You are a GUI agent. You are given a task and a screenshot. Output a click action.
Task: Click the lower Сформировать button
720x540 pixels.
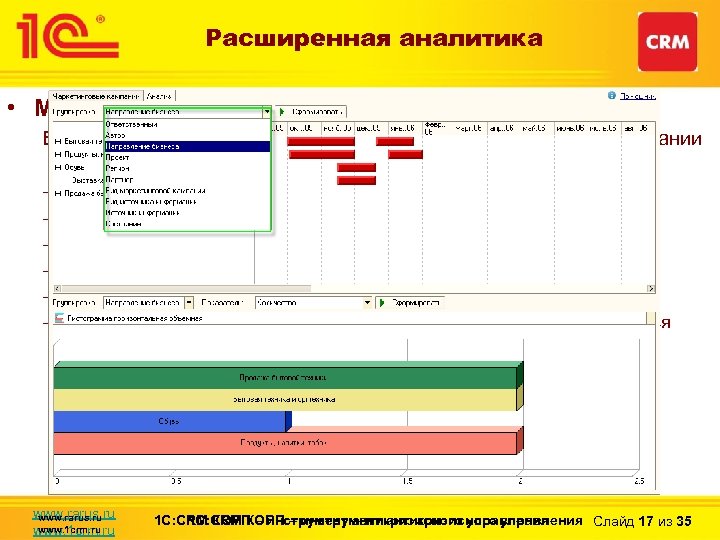tap(410, 303)
